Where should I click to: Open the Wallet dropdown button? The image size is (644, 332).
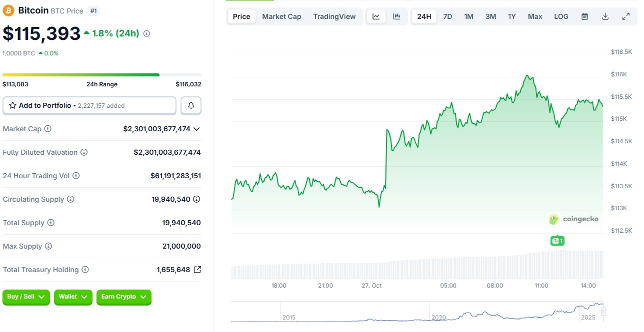(x=73, y=297)
